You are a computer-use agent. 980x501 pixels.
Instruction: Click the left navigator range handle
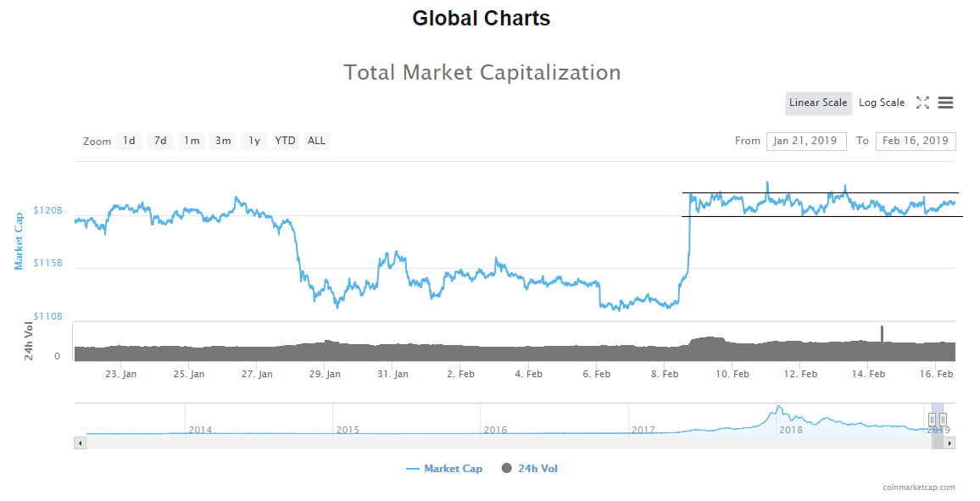(932, 419)
